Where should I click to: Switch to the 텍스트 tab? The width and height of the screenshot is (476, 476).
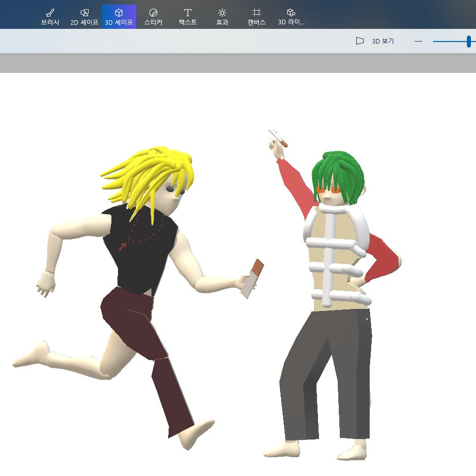(x=187, y=16)
